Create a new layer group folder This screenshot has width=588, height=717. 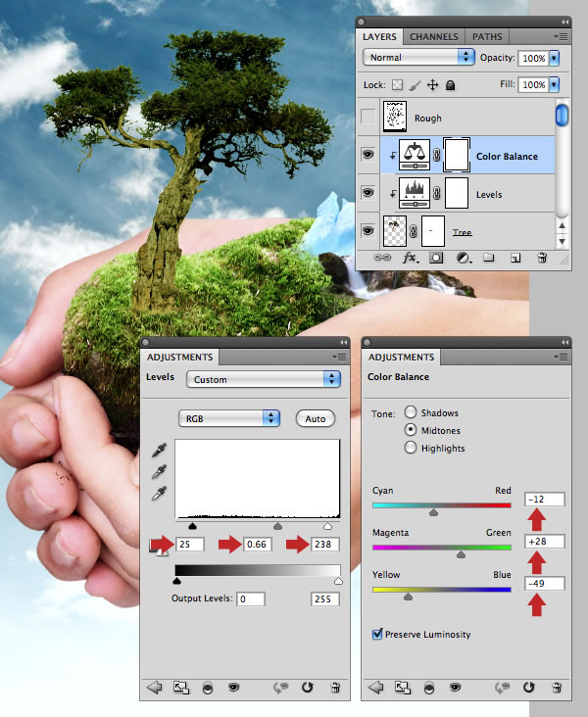click(x=489, y=258)
